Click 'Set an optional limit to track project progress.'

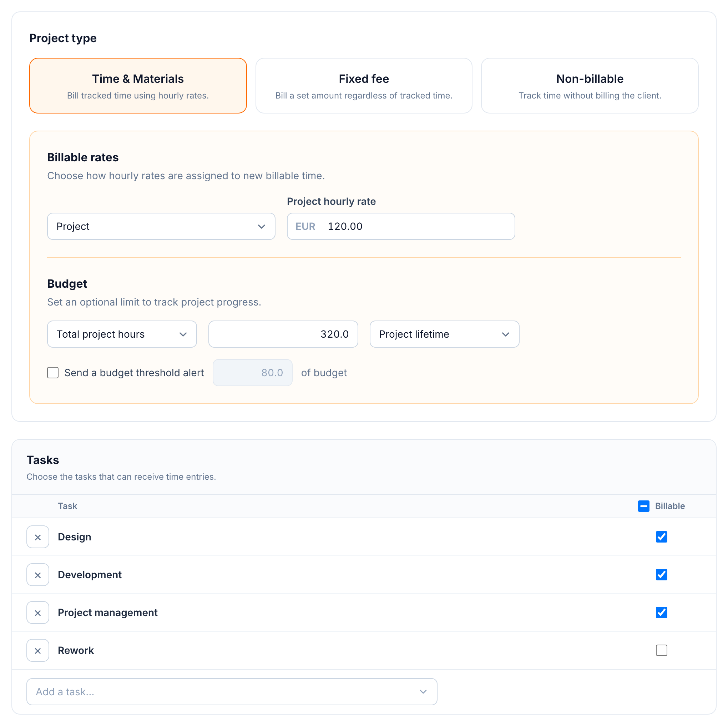pos(154,302)
